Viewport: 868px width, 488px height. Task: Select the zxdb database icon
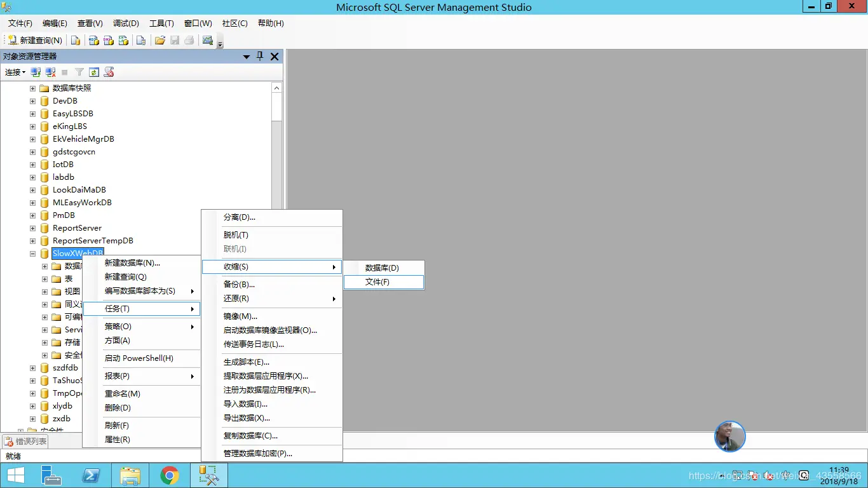tap(44, 419)
